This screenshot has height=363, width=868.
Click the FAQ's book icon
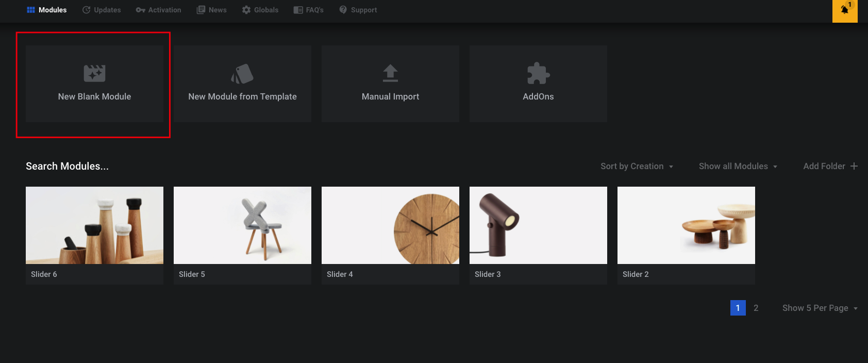pyautogui.click(x=298, y=10)
